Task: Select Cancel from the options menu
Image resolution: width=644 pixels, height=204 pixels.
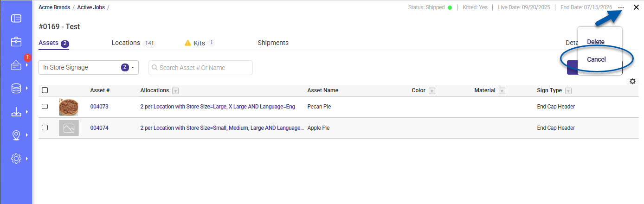Action: coord(596,59)
